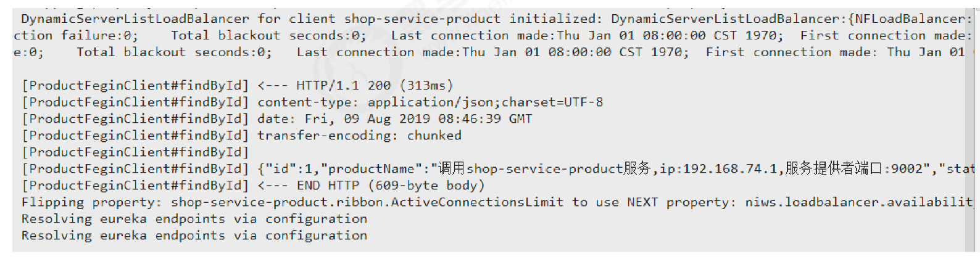Click 'First connection made' on second line
Viewport: 980px width, 259px height.
[882, 35]
